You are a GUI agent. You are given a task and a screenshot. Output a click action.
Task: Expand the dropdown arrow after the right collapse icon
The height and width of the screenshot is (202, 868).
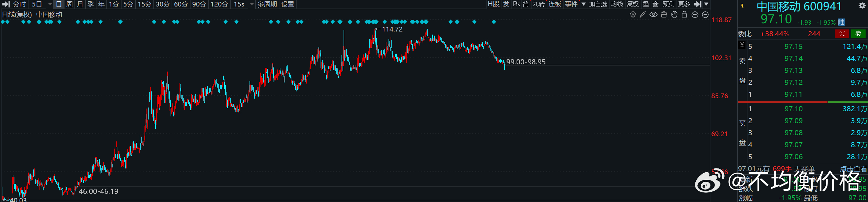(706, 4)
